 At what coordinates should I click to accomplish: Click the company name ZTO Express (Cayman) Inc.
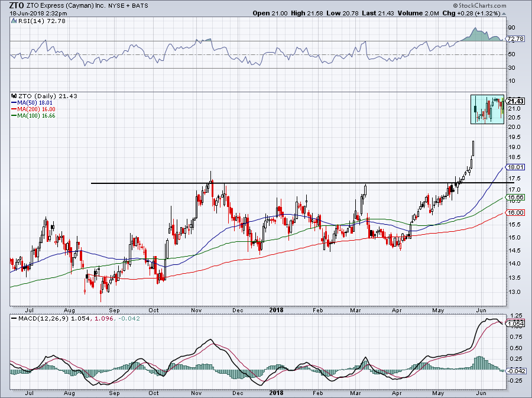(x=66, y=5)
